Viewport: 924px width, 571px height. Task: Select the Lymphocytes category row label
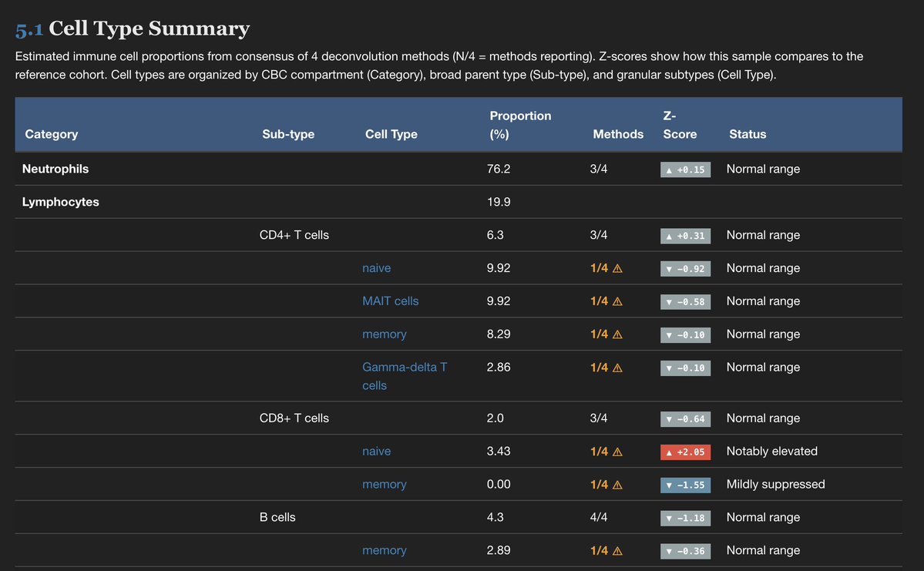coord(61,202)
